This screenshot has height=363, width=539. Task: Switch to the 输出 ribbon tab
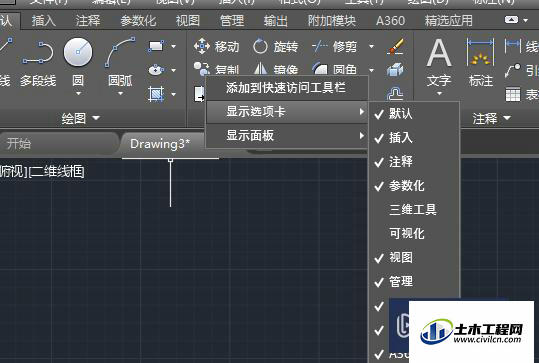point(275,21)
